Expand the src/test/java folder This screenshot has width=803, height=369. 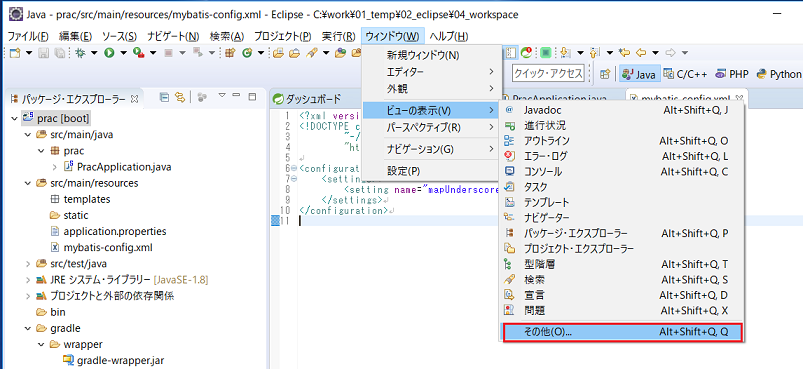point(27,264)
